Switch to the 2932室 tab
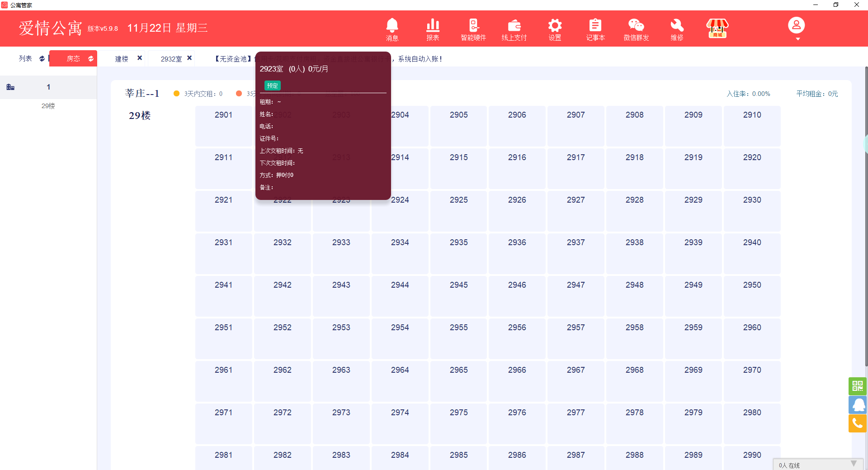The image size is (868, 470). click(171, 59)
